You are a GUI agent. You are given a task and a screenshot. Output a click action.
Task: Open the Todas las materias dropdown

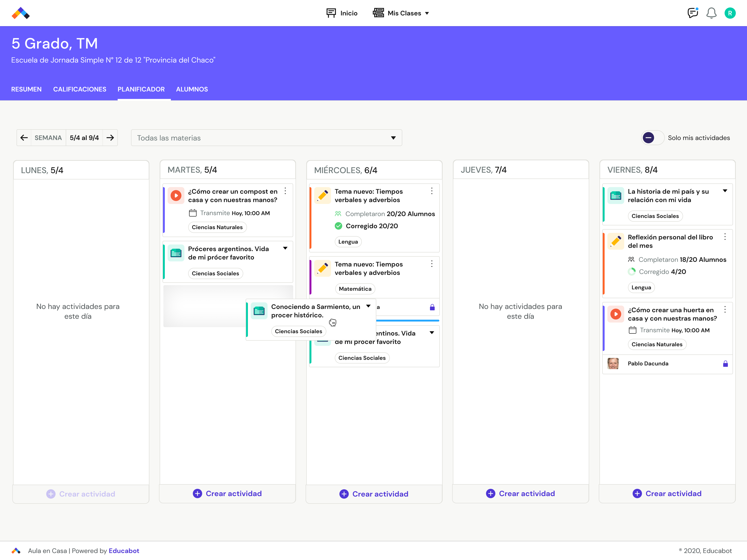click(266, 138)
